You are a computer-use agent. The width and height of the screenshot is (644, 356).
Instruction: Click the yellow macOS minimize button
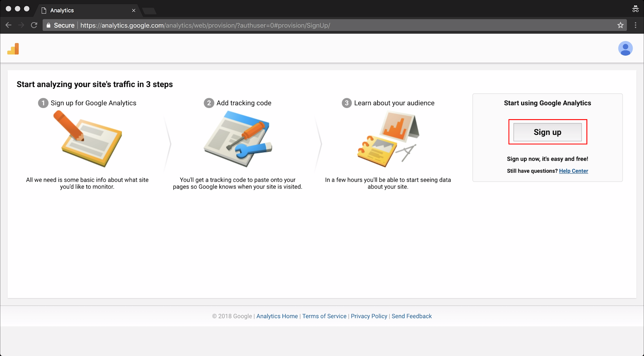pyautogui.click(x=17, y=8)
